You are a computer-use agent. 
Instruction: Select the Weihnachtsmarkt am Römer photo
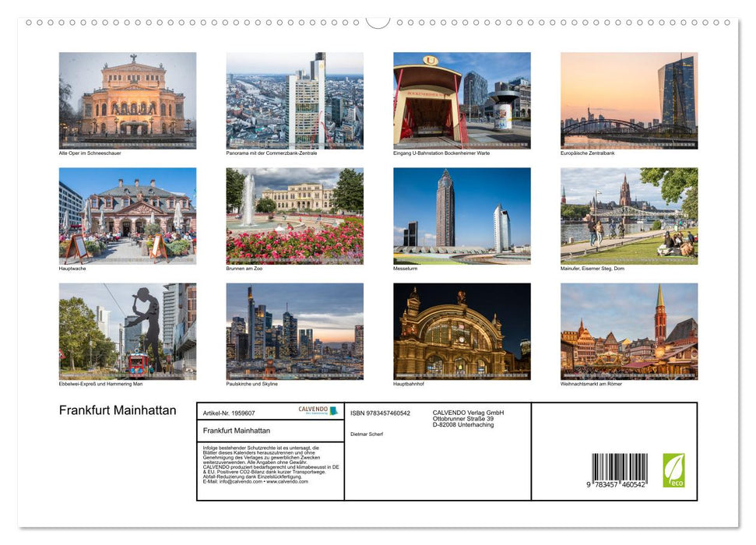[629, 332]
